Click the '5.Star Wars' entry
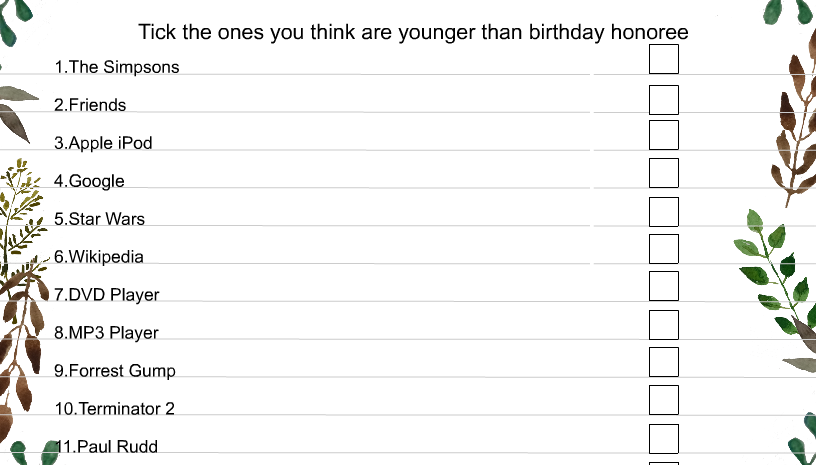Image resolution: width=816 pixels, height=465 pixels. [x=99, y=218]
